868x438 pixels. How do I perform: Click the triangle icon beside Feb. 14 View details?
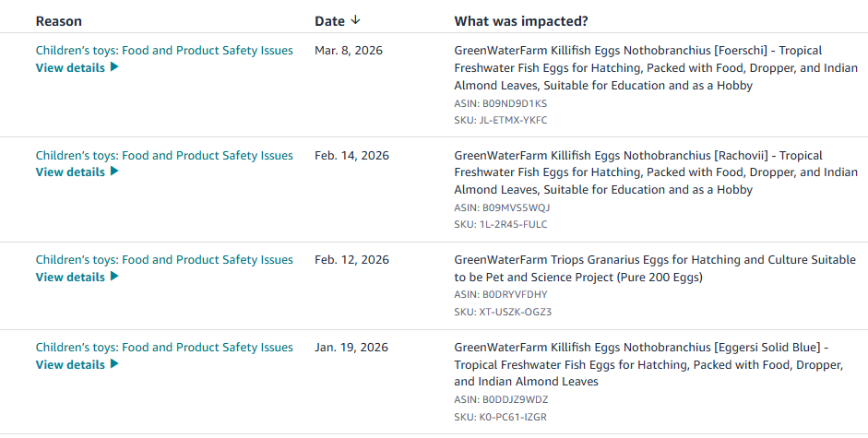(x=114, y=172)
